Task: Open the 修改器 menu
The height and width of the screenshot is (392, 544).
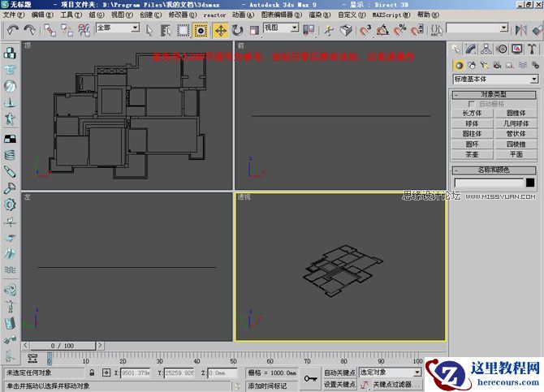Action: click(x=183, y=15)
